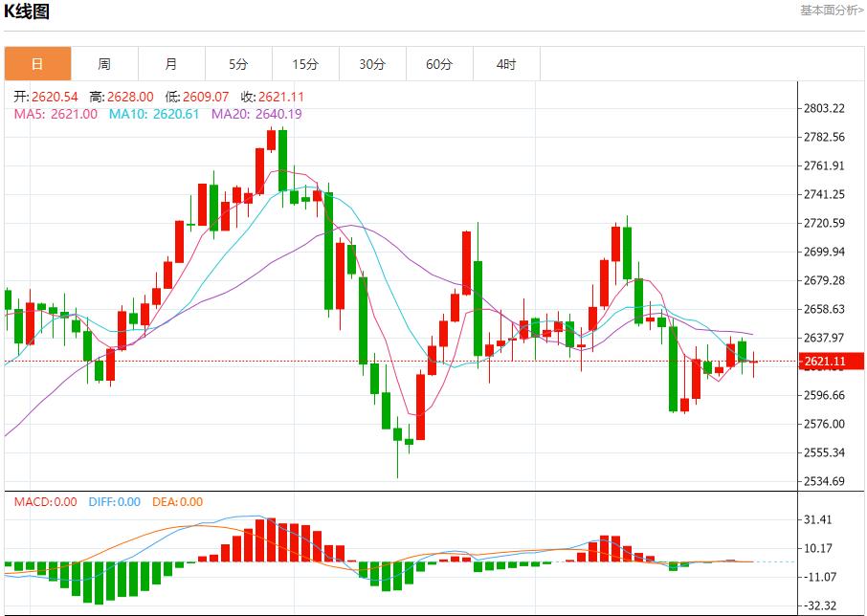Switch to the 5分 interval tab
Image resolution: width=867 pixels, height=616 pixels.
(x=238, y=64)
